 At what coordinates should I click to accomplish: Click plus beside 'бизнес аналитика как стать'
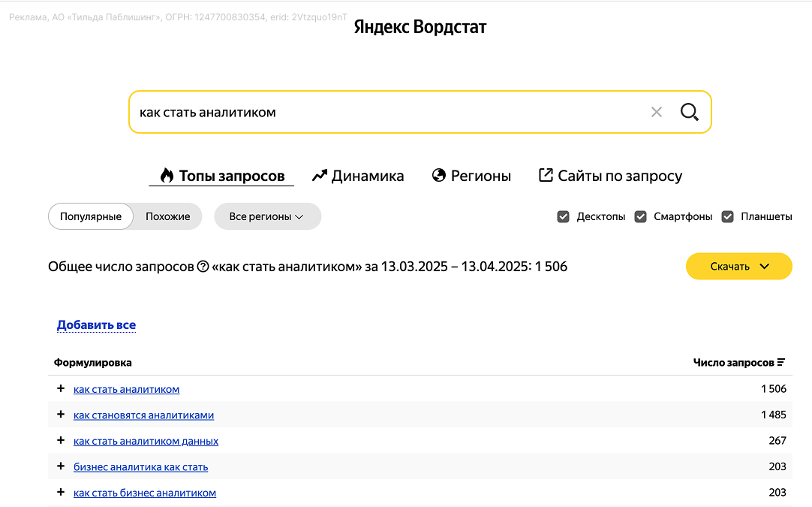tap(61, 466)
